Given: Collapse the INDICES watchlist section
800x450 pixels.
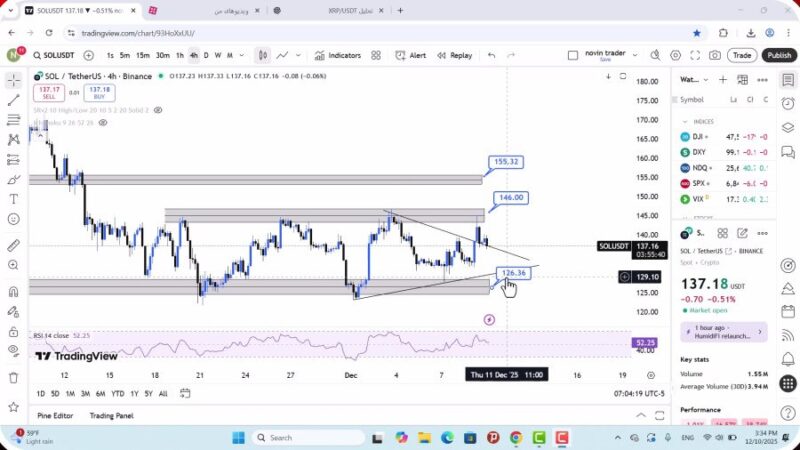Looking at the screenshot, I should pos(685,121).
